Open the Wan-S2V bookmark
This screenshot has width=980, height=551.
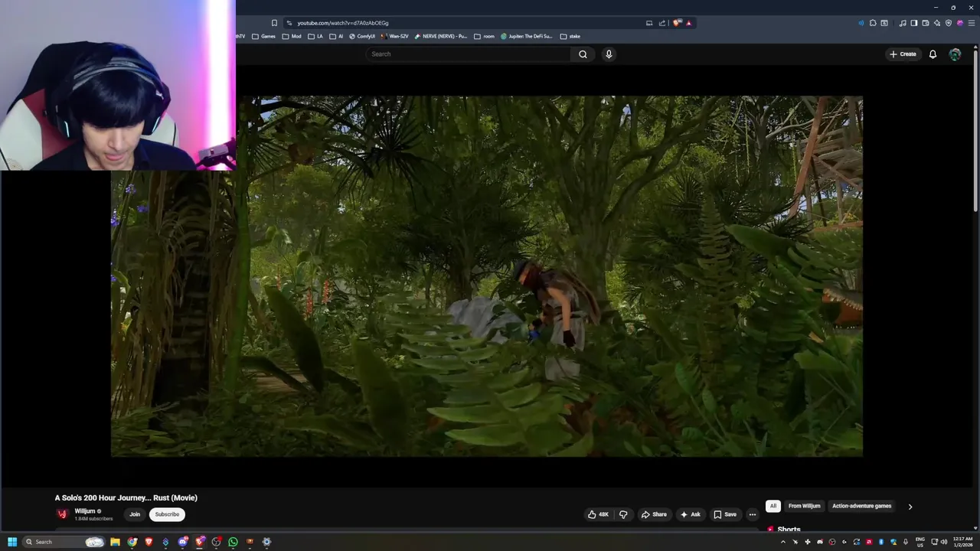tap(394, 36)
